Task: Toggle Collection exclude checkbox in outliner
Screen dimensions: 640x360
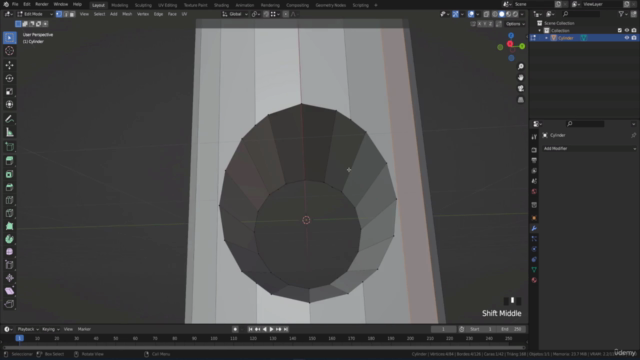Action: click(620, 30)
